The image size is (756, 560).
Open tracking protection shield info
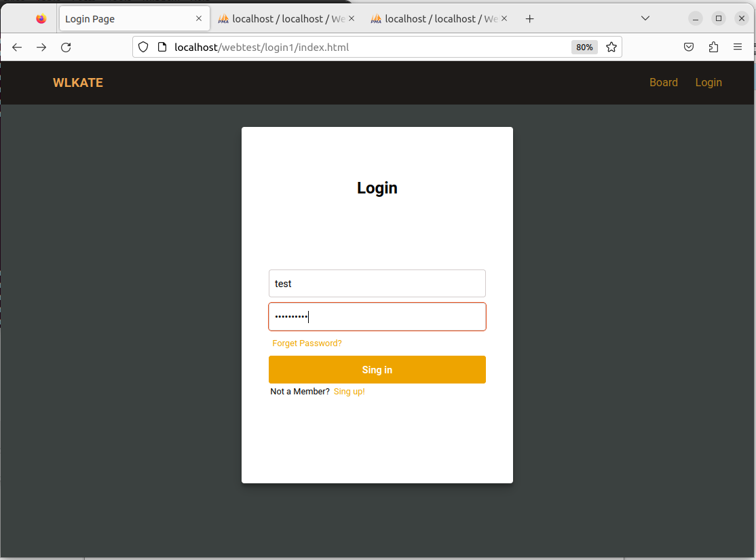pyautogui.click(x=143, y=48)
